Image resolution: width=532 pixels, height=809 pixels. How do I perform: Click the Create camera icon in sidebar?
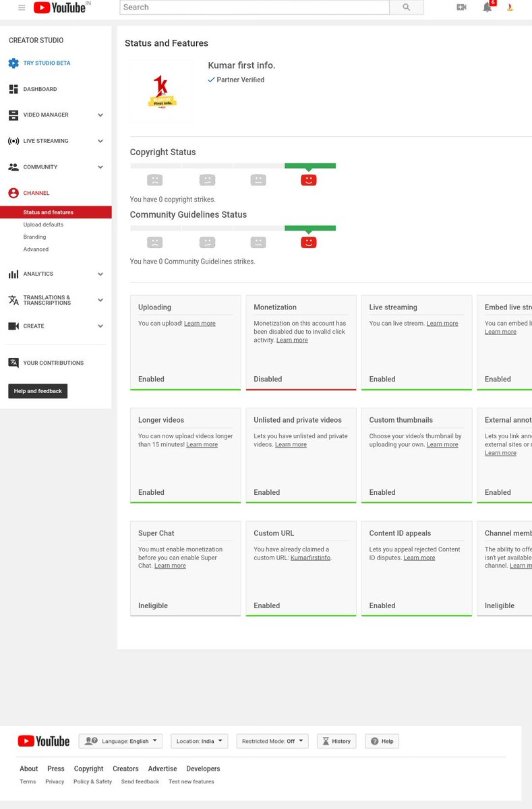coord(13,326)
